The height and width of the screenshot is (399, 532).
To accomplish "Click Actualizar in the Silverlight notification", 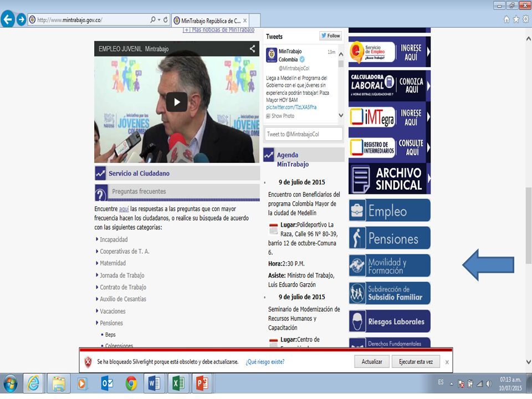I will tap(371, 362).
